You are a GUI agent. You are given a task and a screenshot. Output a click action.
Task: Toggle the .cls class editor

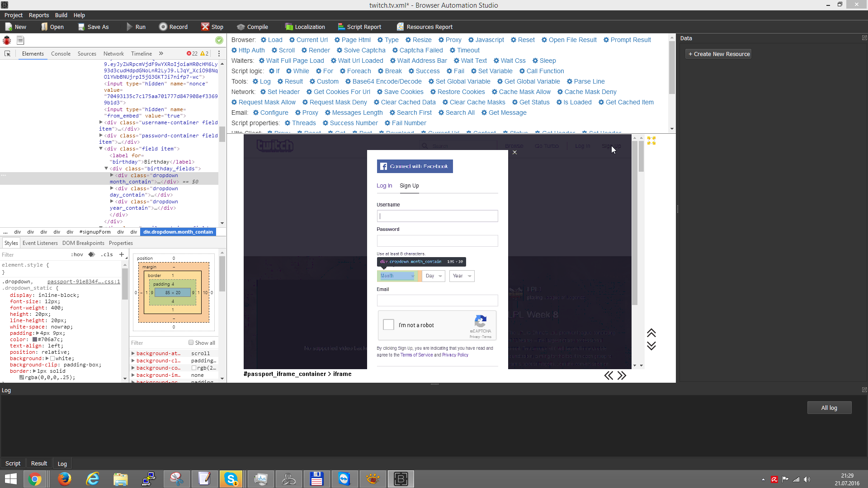107,254
